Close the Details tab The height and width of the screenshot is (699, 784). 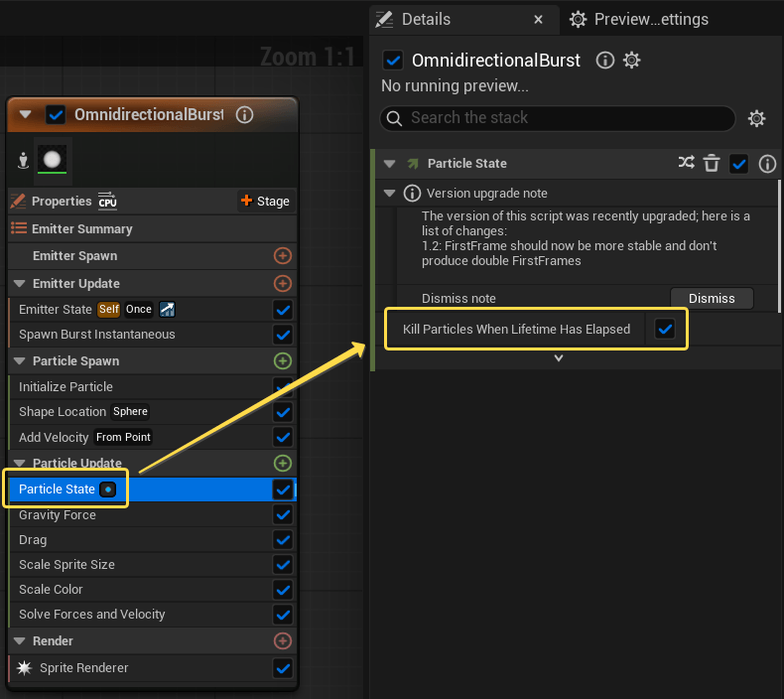(x=538, y=20)
